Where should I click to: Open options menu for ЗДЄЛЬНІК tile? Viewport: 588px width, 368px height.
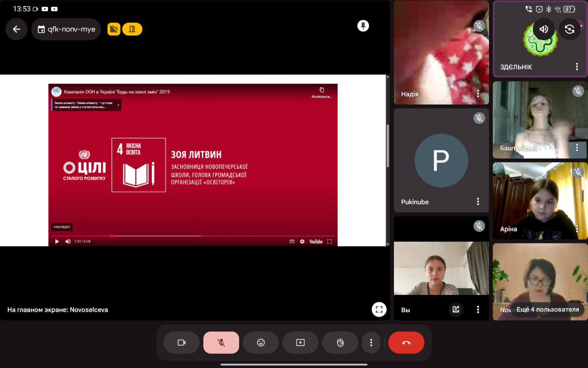577,67
